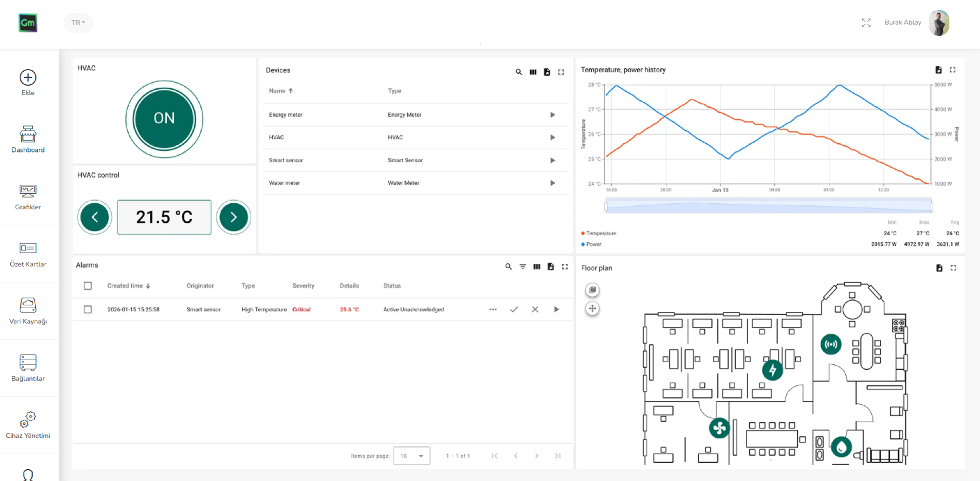
Task: Acknowledge the critical alarm with the checkmark
Action: [x=514, y=309]
